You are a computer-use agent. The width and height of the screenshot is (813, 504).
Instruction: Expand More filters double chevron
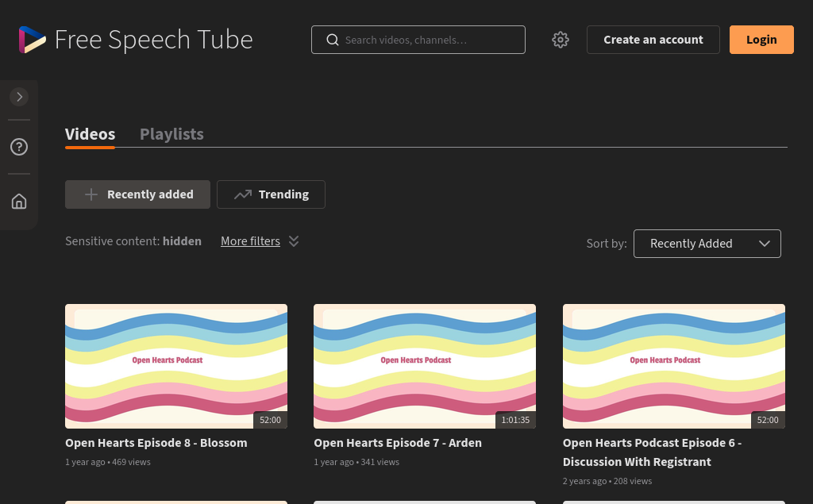point(294,241)
